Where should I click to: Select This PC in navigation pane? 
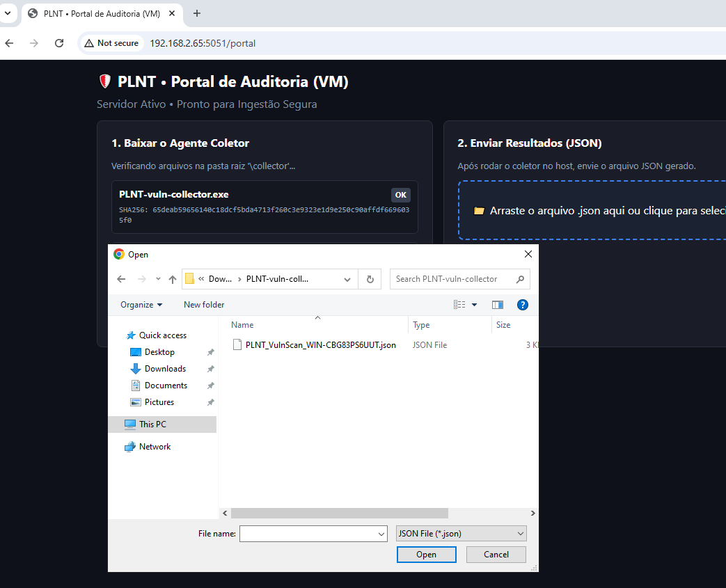(152, 424)
